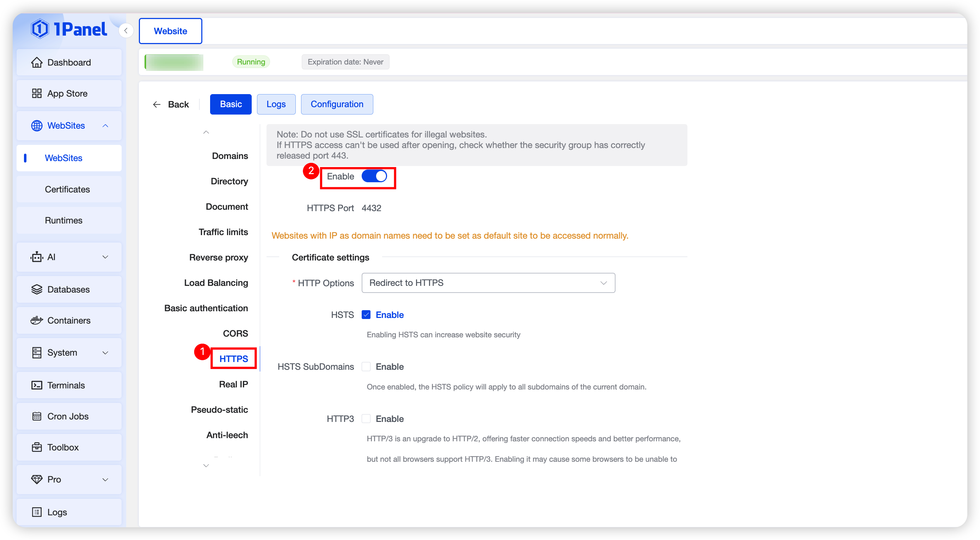Check the HSTS SubDomains Enable box
980x540 pixels.
[366, 367]
